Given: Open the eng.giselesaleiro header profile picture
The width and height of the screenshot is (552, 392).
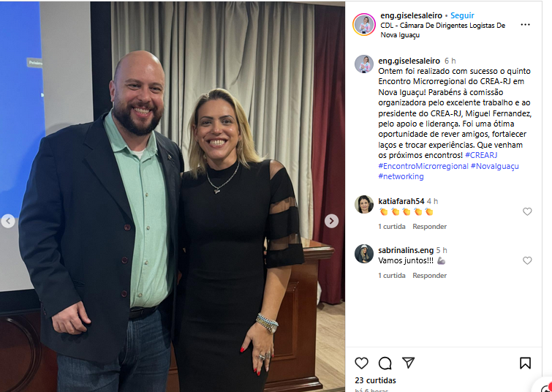Looking at the screenshot, I should [x=364, y=25].
